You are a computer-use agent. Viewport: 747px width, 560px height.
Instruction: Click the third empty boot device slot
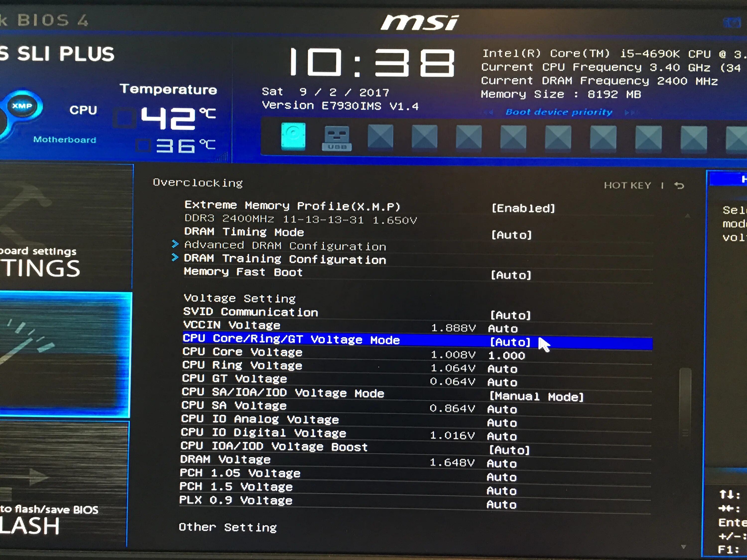point(469,137)
